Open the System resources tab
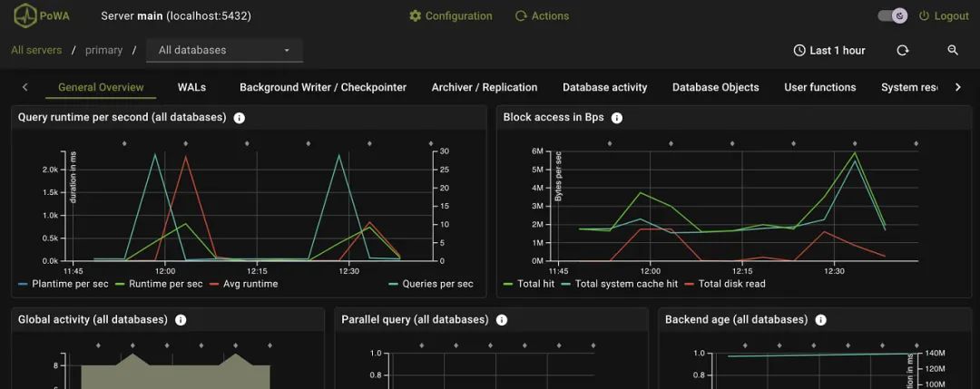980x389 pixels. tap(909, 87)
